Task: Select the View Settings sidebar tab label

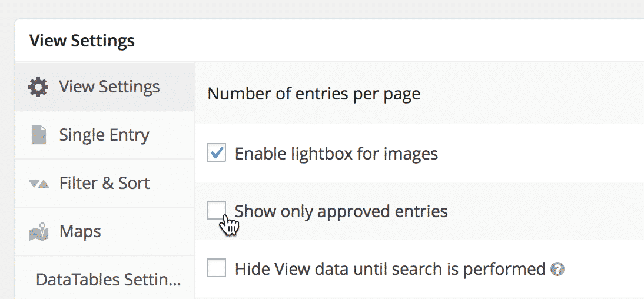Action: point(109,87)
